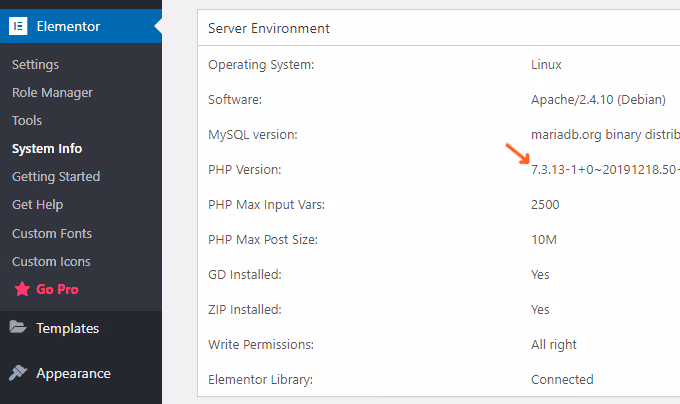The image size is (680, 404).
Task: Click the 'PHP Version:' label
Action: (x=245, y=169)
